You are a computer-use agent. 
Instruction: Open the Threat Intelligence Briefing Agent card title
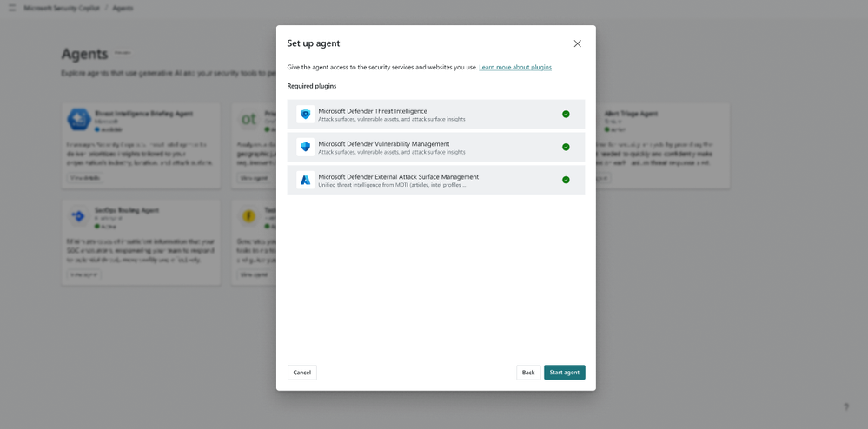[144, 114]
